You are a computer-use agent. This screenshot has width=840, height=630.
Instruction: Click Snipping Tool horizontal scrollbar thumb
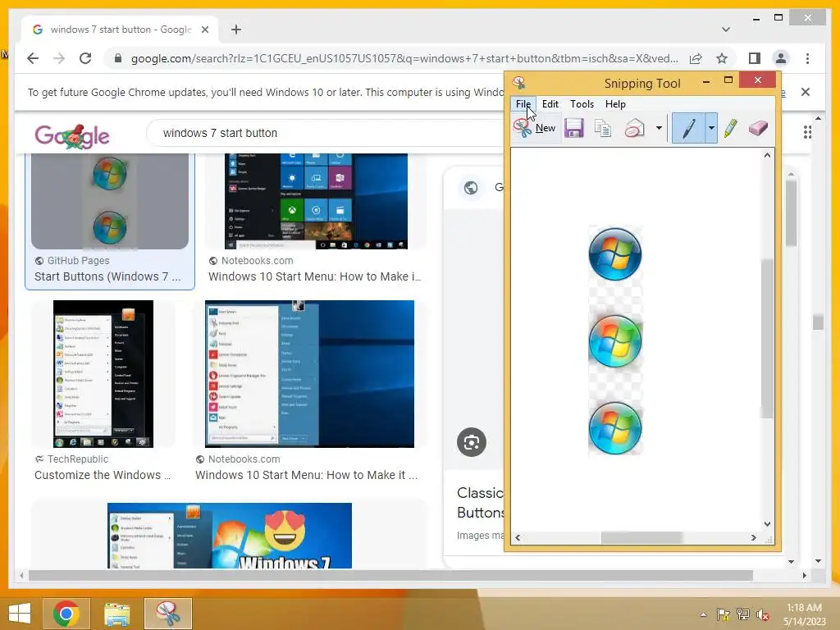pos(641,537)
